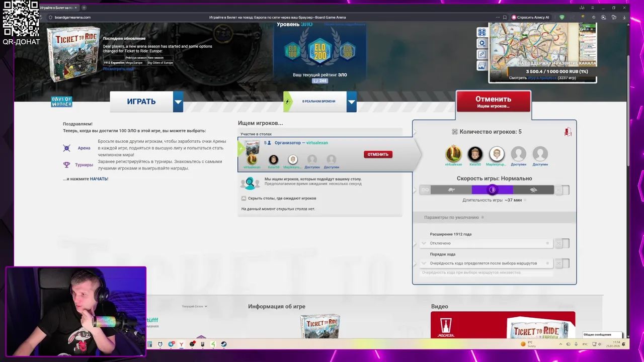Toggle the game speed lock switch
The height and width of the screenshot is (362, 644).
point(562,190)
